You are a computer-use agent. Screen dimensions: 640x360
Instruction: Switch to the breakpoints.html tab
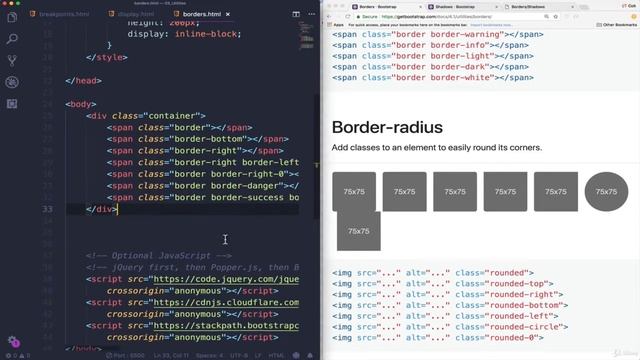tap(60, 14)
